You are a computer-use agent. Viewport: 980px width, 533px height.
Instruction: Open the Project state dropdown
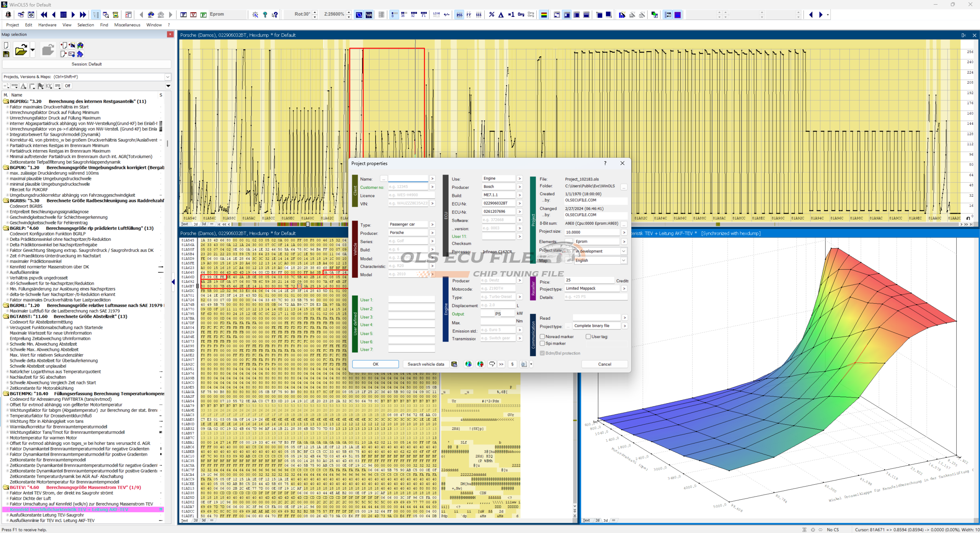624,251
